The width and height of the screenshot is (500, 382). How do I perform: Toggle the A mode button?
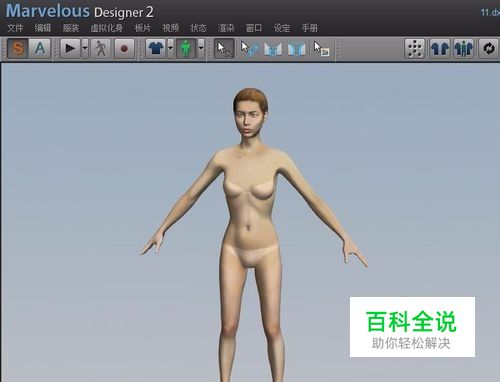40,49
